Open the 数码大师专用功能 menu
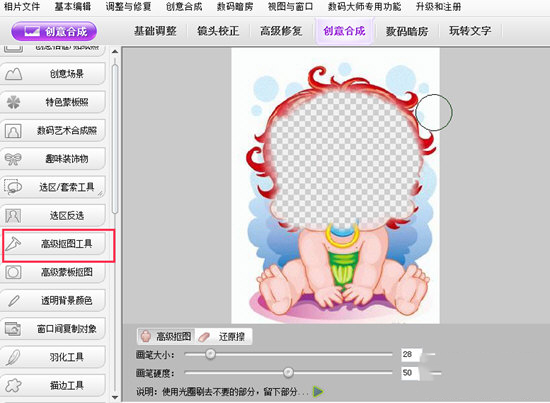 (364, 7)
